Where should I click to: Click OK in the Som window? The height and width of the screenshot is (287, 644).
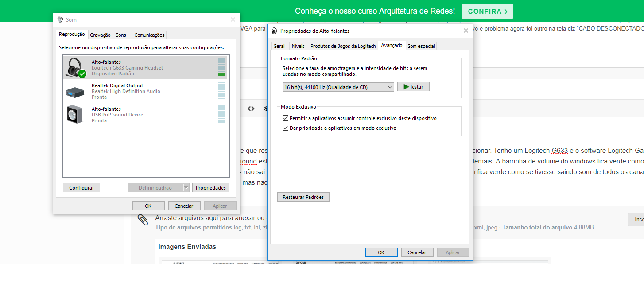click(x=148, y=206)
